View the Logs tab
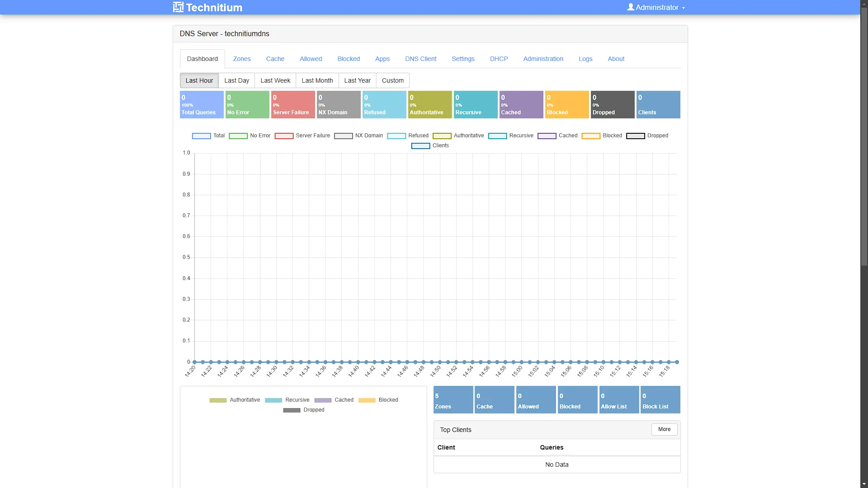The width and height of the screenshot is (868, 488). [x=585, y=59]
